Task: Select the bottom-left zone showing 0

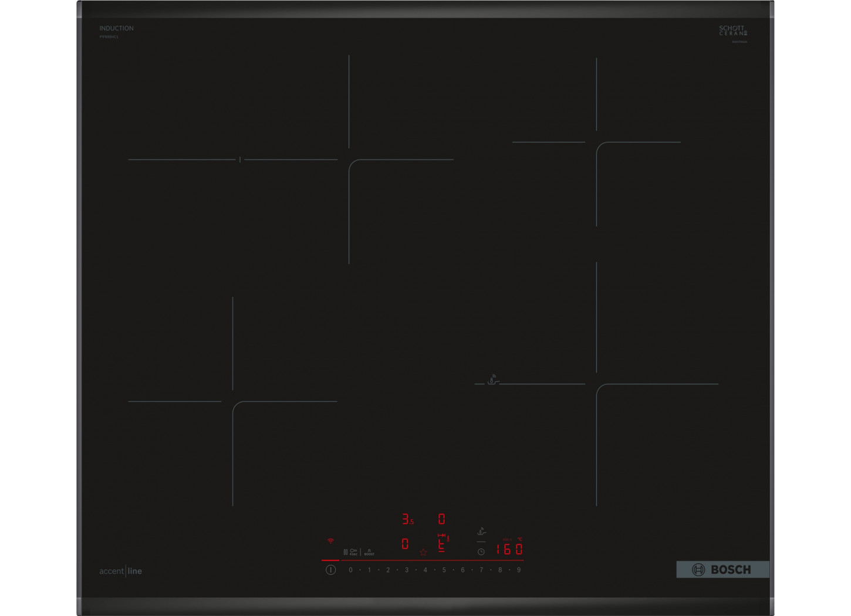Action: [405, 544]
